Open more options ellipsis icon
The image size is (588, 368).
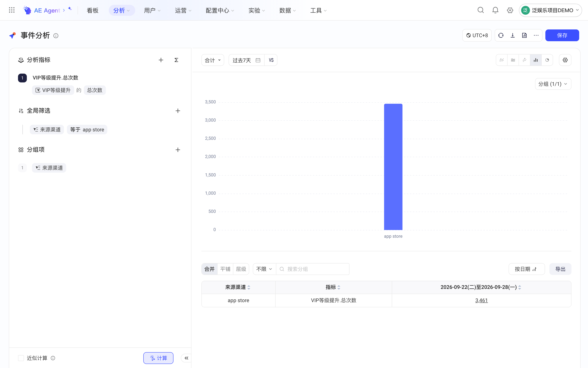[x=536, y=36]
